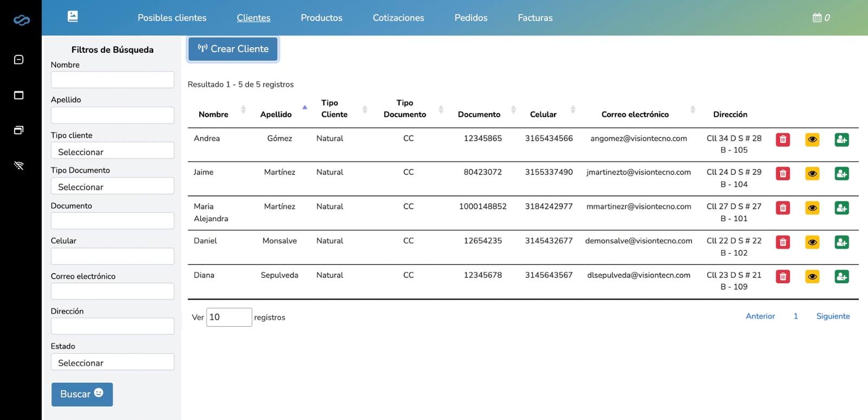View Maria Alejandra details with eye icon

click(x=812, y=208)
